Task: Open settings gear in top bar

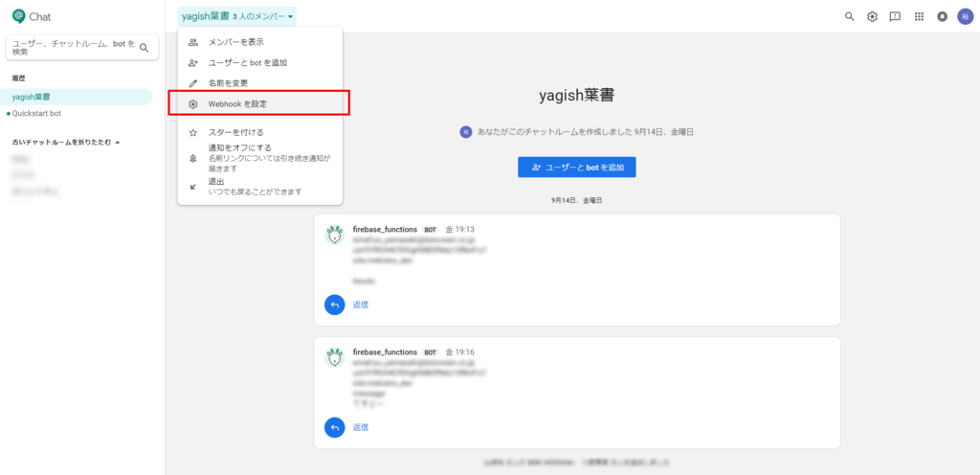Action: tap(872, 17)
